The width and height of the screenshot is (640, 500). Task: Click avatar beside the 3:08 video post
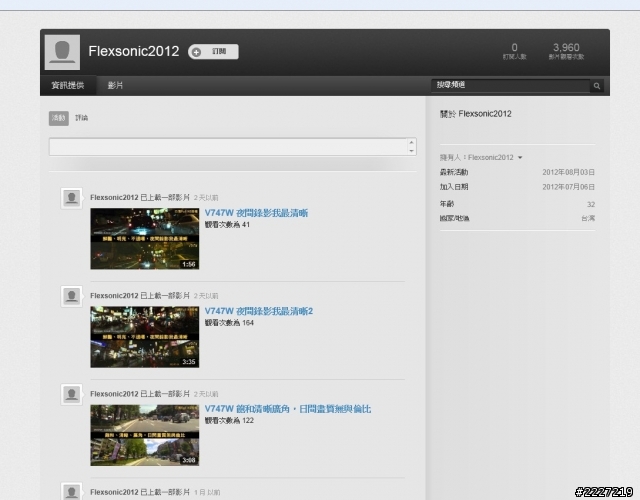coord(72,395)
